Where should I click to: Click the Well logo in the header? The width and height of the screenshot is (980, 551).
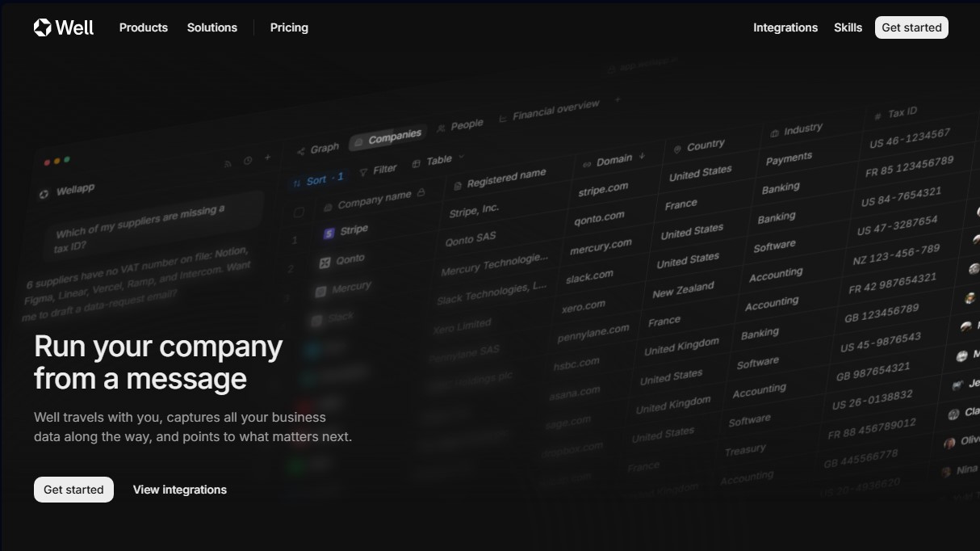point(64,27)
